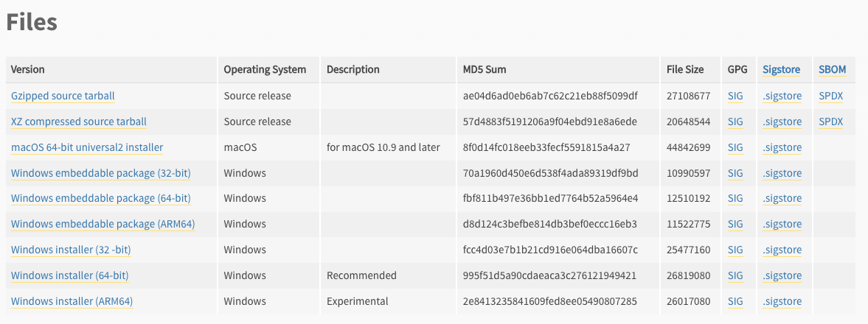Open SPDX for XZ compressed tarball
The height and width of the screenshot is (324, 868).
(x=830, y=121)
